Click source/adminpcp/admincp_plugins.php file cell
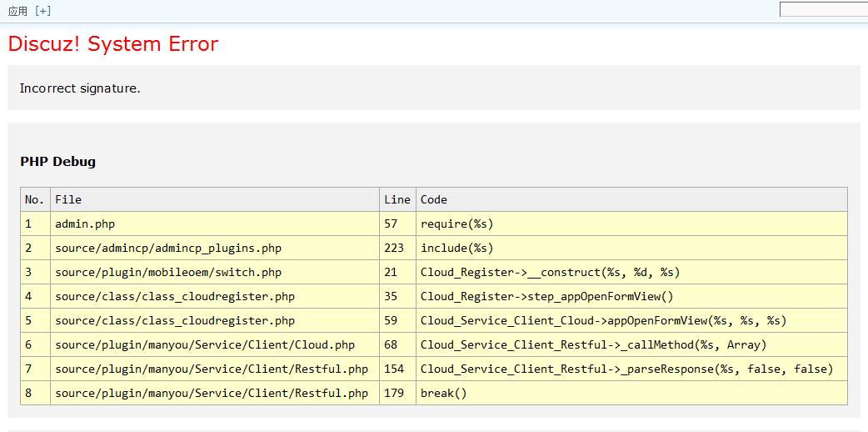868x432 pixels. pyautogui.click(x=168, y=248)
